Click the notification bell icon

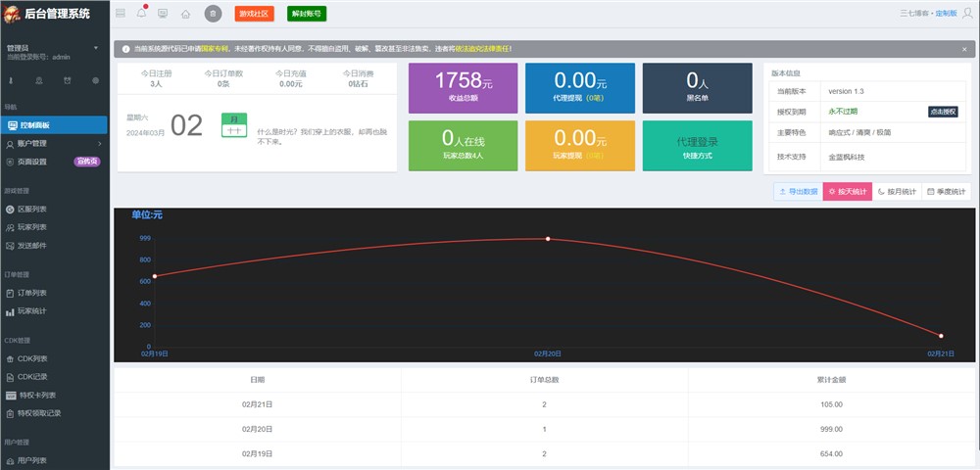pos(141,14)
